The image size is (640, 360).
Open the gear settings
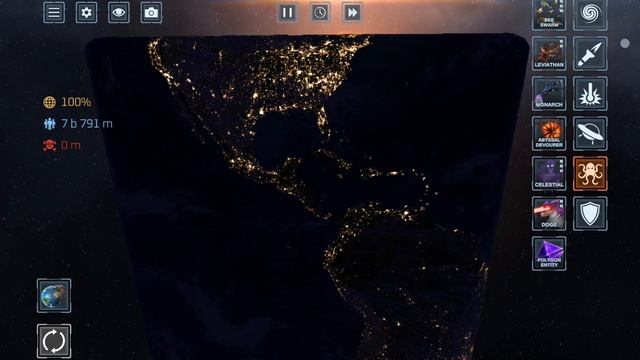pos(87,13)
